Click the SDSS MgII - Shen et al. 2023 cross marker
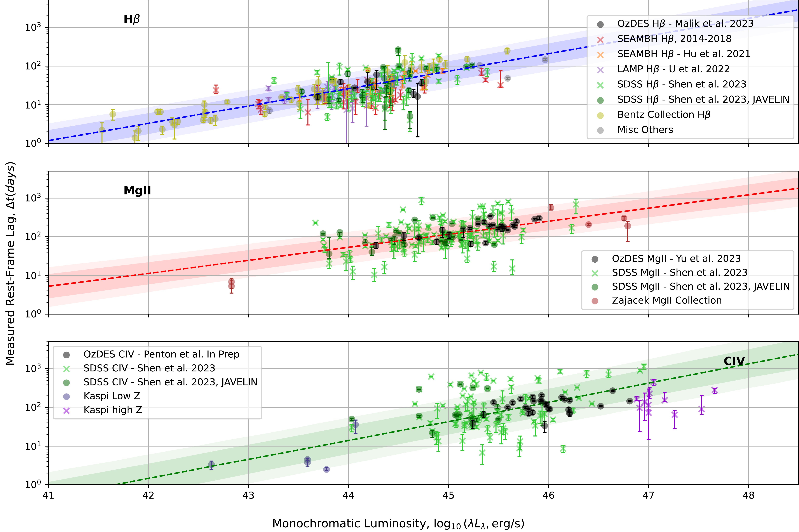The width and height of the screenshot is (799, 532). 595,273
